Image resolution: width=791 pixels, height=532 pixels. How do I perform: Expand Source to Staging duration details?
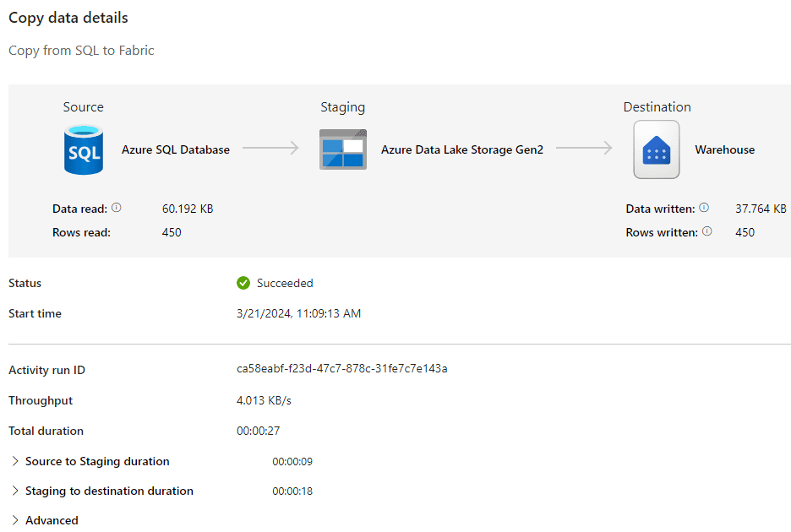point(15,461)
